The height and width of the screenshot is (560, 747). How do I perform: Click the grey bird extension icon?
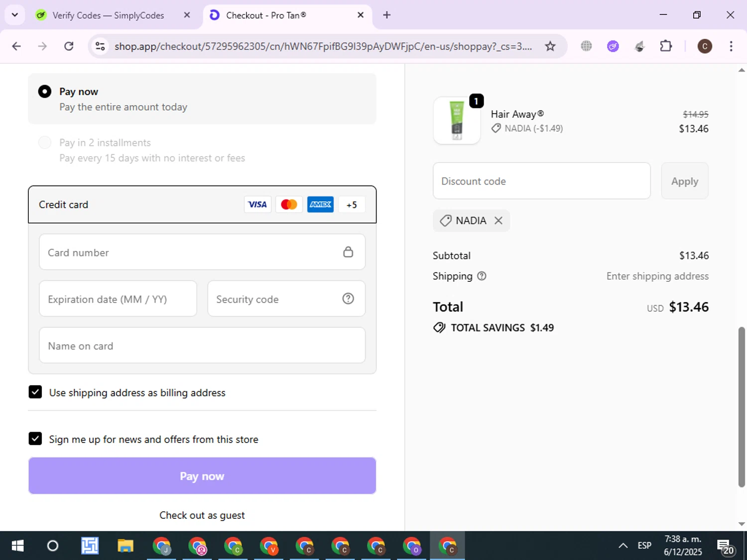640,46
